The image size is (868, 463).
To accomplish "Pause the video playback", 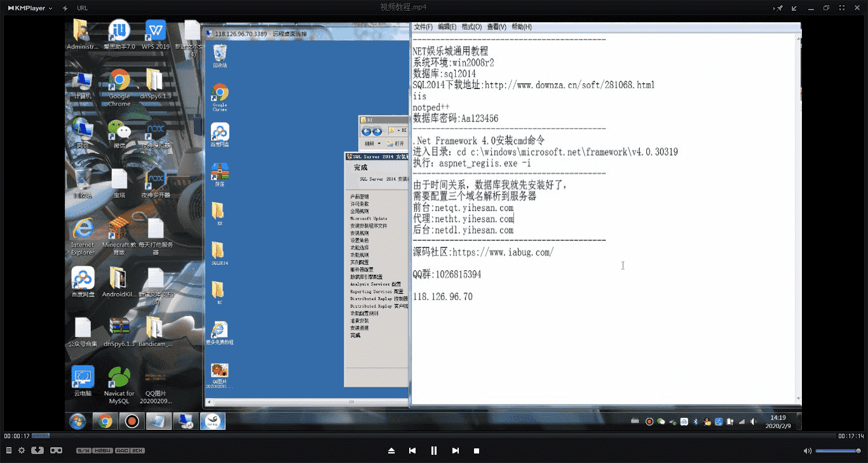I will pos(434,450).
